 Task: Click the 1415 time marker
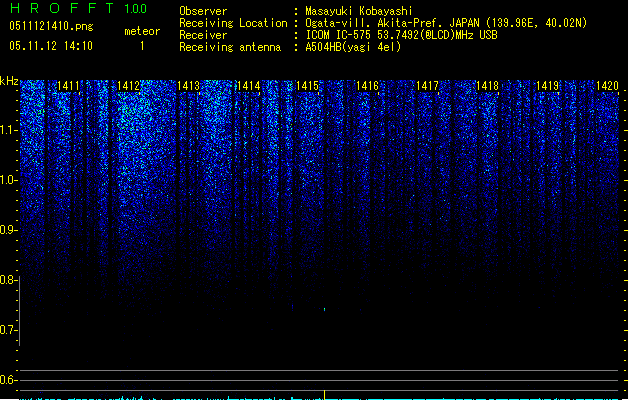pyautogui.click(x=307, y=86)
